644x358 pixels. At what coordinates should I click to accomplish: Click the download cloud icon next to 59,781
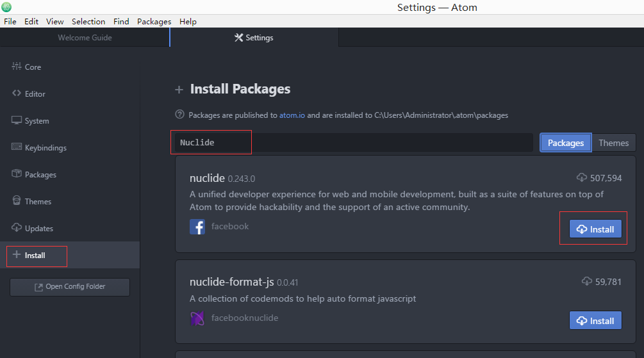(587, 281)
